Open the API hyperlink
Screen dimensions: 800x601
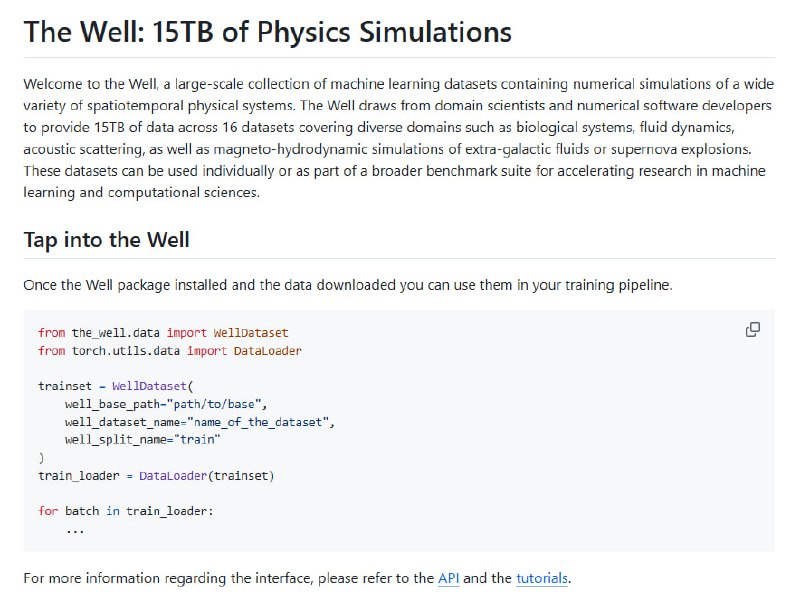pyautogui.click(x=447, y=578)
